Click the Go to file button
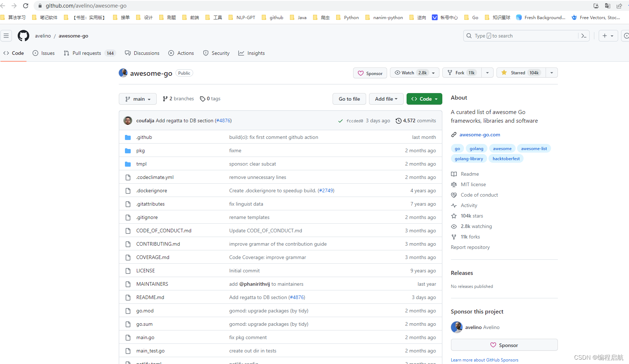Viewport: 629px width, 364px height. point(349,99)
